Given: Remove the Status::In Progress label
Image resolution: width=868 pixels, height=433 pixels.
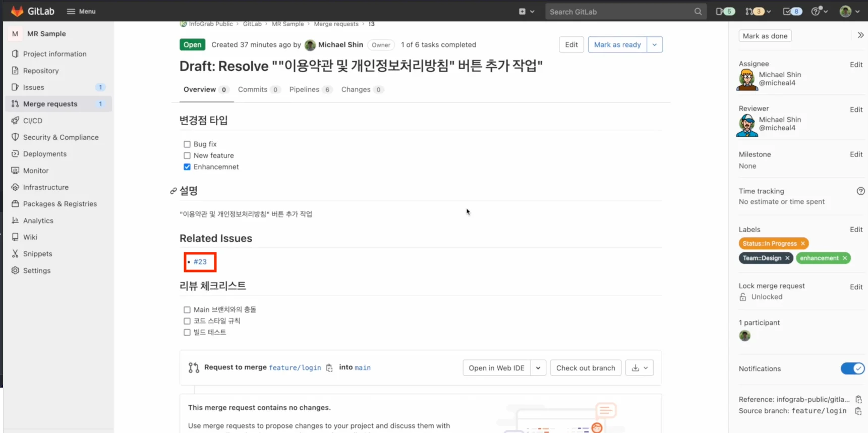Looking at the screenshot, I should (x=803, y=244).
